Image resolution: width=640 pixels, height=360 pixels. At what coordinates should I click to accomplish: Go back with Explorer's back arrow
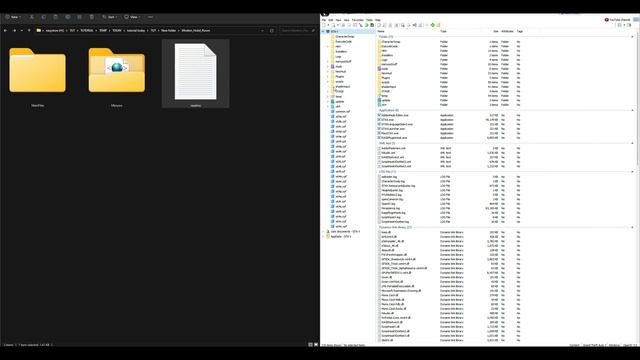[5, 31]
